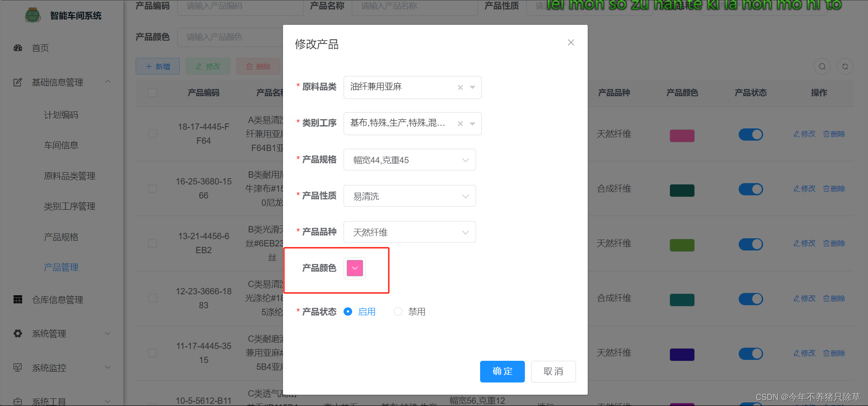Click the 系统监控 monitor icon
The width and height of the screenshot is (868, 406).
pos(18,368)
